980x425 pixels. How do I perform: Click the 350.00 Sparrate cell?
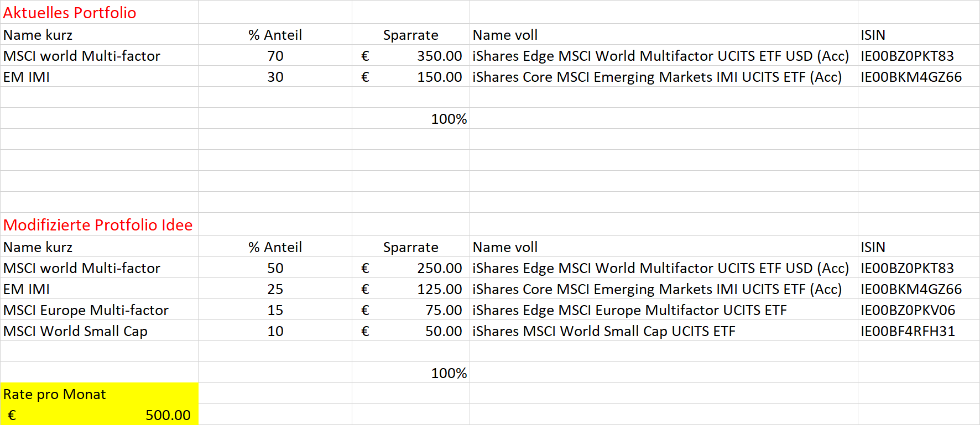pyautogui.click(x=411, y=55)
